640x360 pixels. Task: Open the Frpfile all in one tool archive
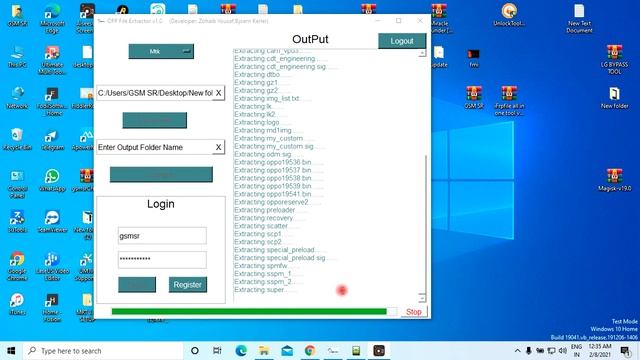coord(509,101)
